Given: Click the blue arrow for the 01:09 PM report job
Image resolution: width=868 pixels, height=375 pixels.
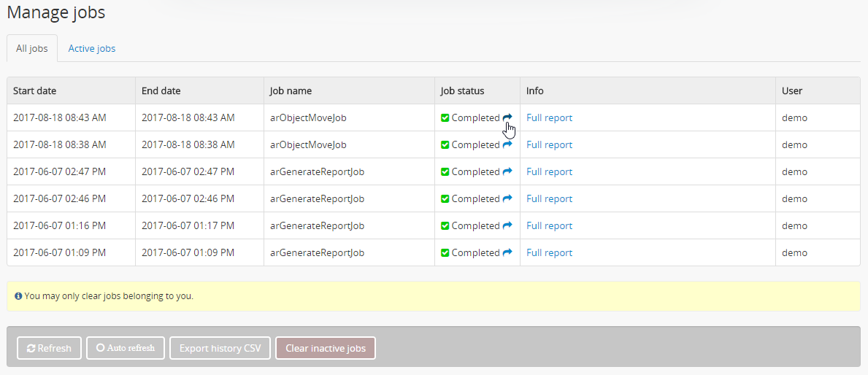Looking at the screenshot, I should tap(507, 252).
